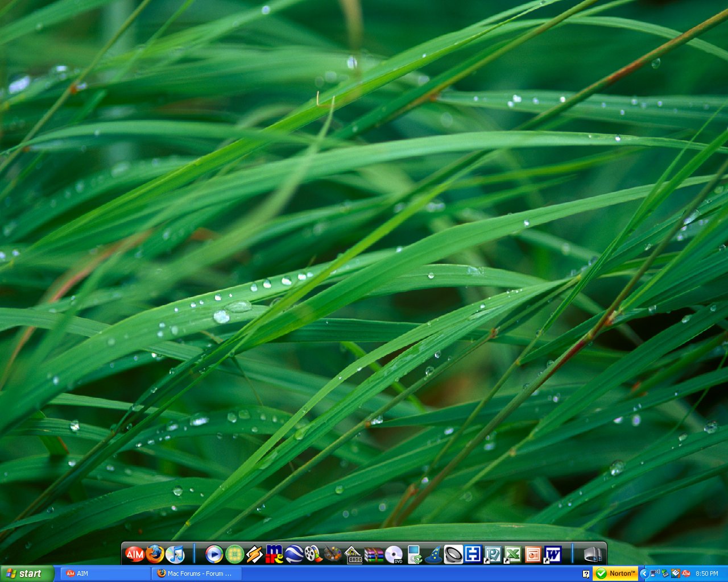Viewport: 728px width, 582px height.
Task: Open the iPod sync dock icon
Action: point(414,554)
